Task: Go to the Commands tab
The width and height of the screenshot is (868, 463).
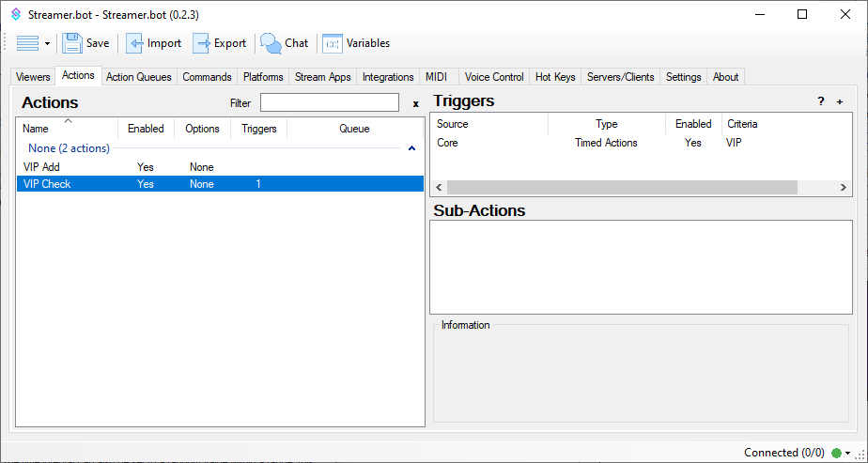Action: (207, 77)
